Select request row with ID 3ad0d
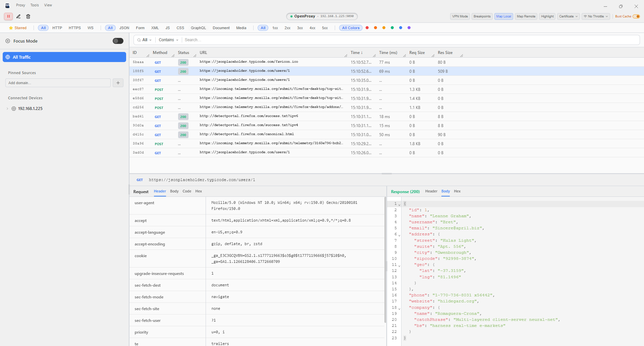Image resolution: width=644 pixels, height=346 pixels. (386, 153)
